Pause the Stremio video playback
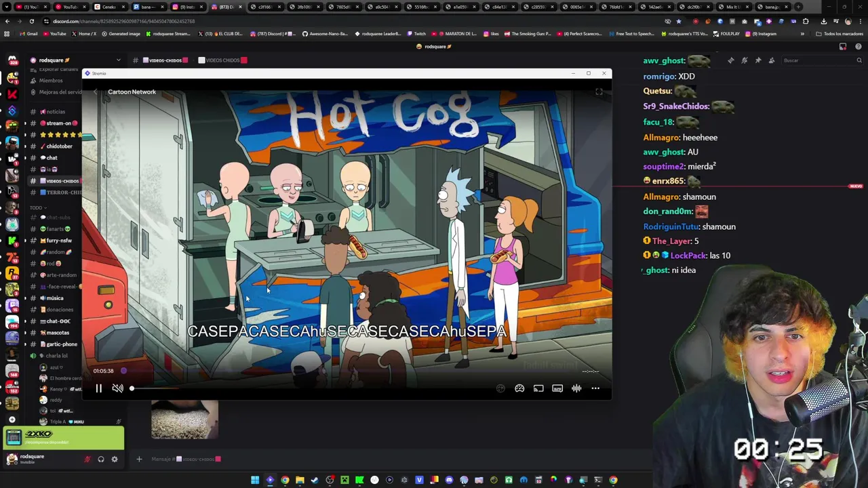The height and width of the screenshot is (488, 868). (x=98, y=388)
